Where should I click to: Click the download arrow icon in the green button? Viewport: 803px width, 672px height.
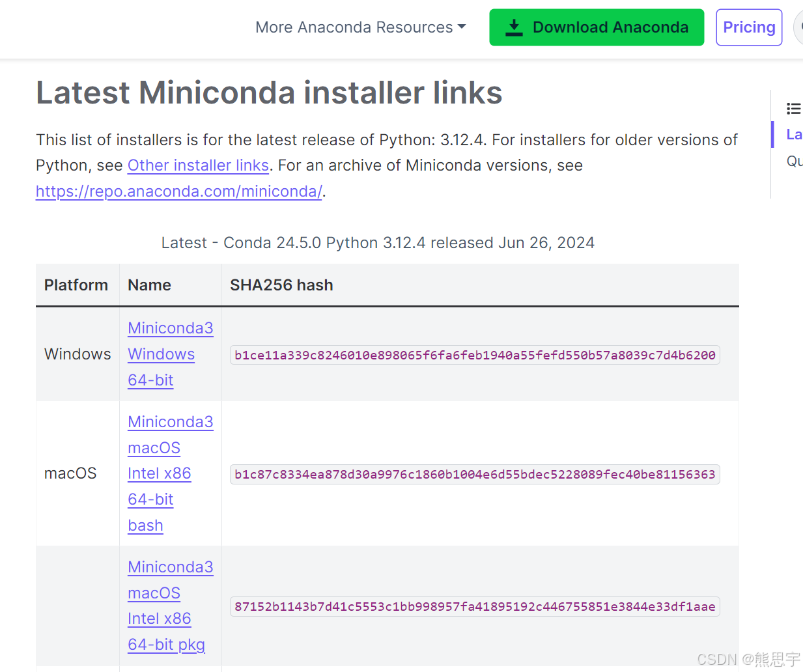[514, 27]
